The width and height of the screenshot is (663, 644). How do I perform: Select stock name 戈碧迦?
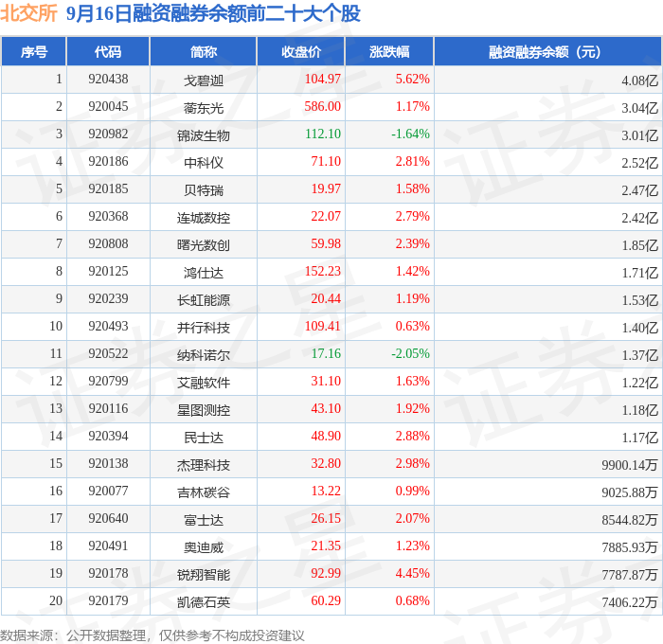point(204,80)
